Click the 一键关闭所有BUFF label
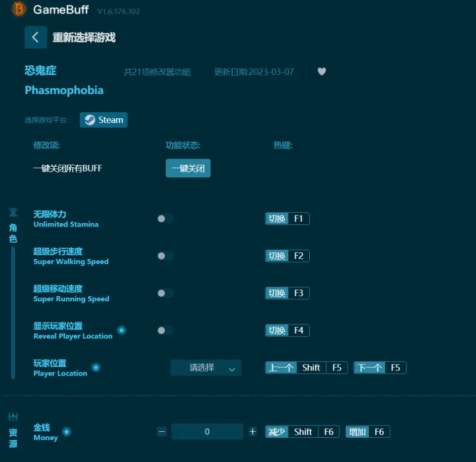476x462 pixels. click(x=68, y=168)
